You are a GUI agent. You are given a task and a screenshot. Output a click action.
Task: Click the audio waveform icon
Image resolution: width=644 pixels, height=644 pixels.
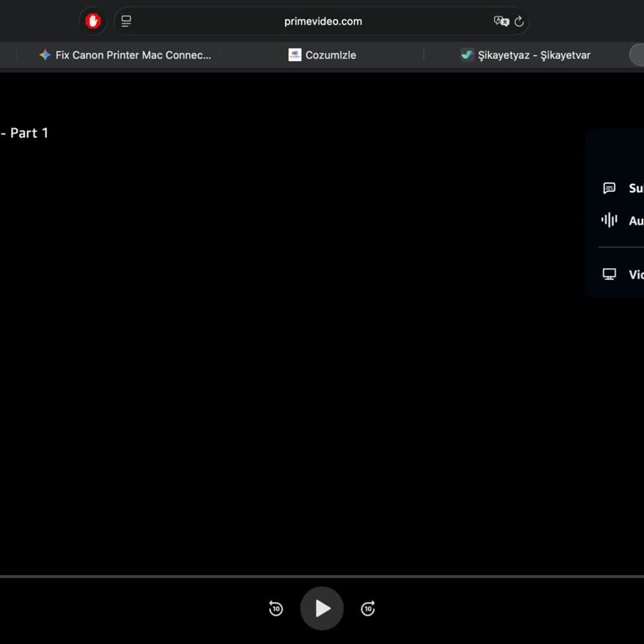609,221
